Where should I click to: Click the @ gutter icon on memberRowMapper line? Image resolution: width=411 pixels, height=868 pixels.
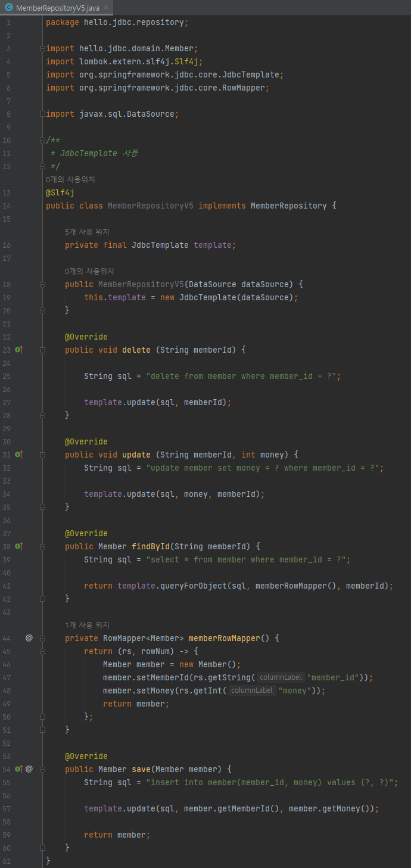point(29,638)
